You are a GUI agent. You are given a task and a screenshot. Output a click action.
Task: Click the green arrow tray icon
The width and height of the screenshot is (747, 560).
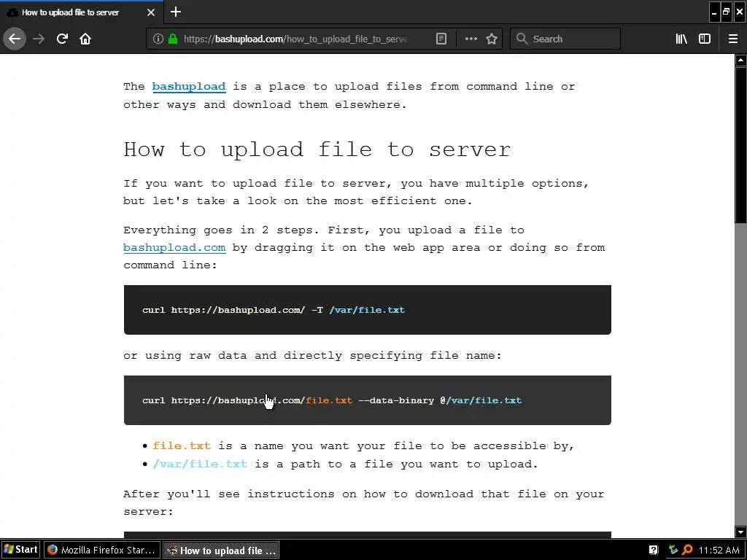point(673,550)
